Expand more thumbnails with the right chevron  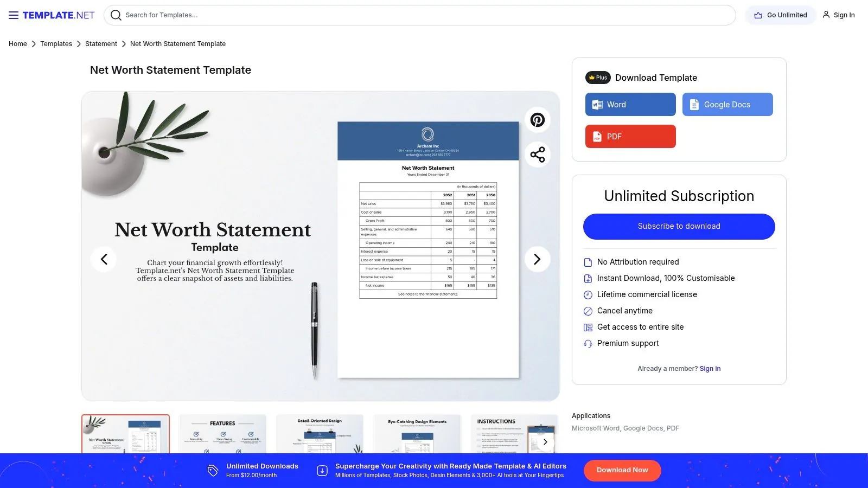(x=545, y=441)
